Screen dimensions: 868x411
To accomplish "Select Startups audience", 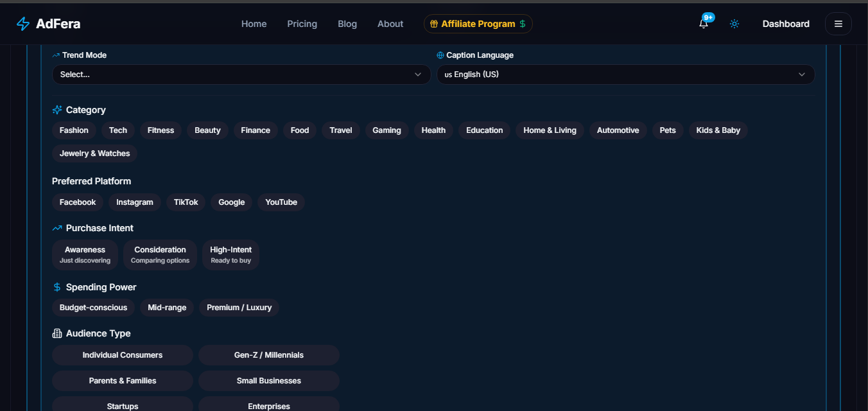I will (123, 404).
